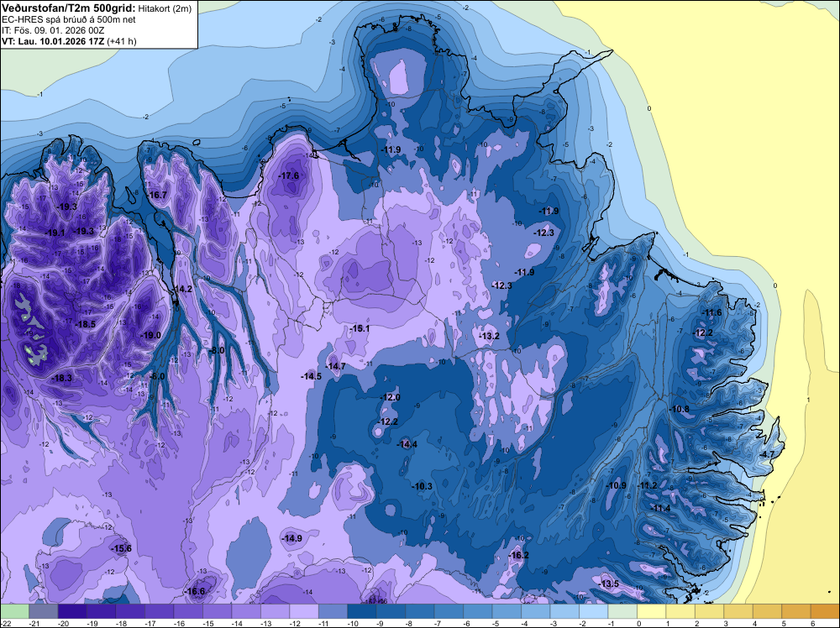The width and height of the screenshot is (840, 628).
Task: Select the legend color labeled -1
Action: [x=622, y=611]
